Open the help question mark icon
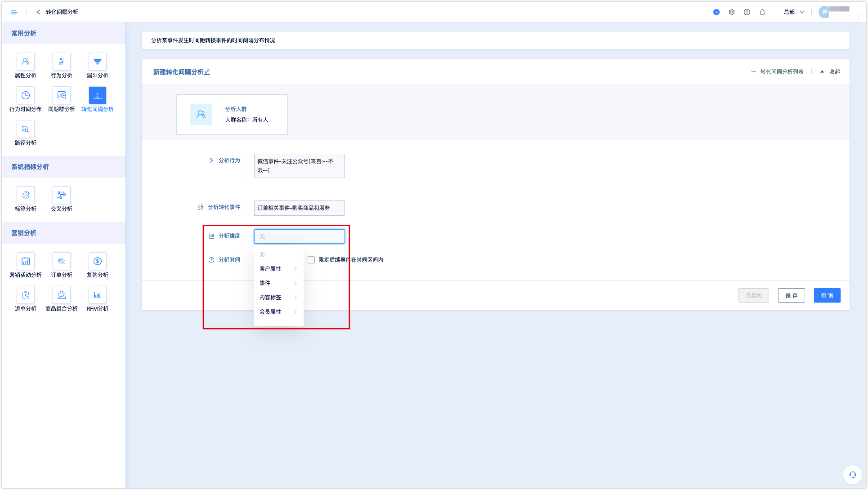868x490 pixels. coord(747,12)
